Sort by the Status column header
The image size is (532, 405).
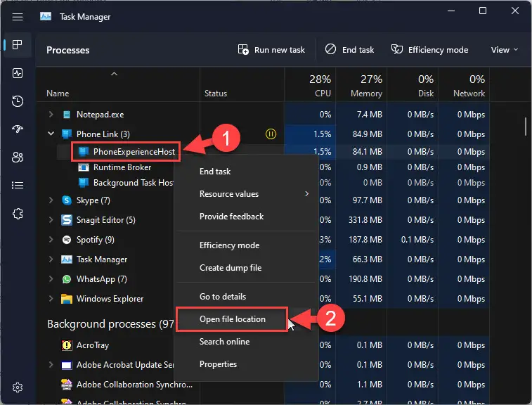pos(242,85)
